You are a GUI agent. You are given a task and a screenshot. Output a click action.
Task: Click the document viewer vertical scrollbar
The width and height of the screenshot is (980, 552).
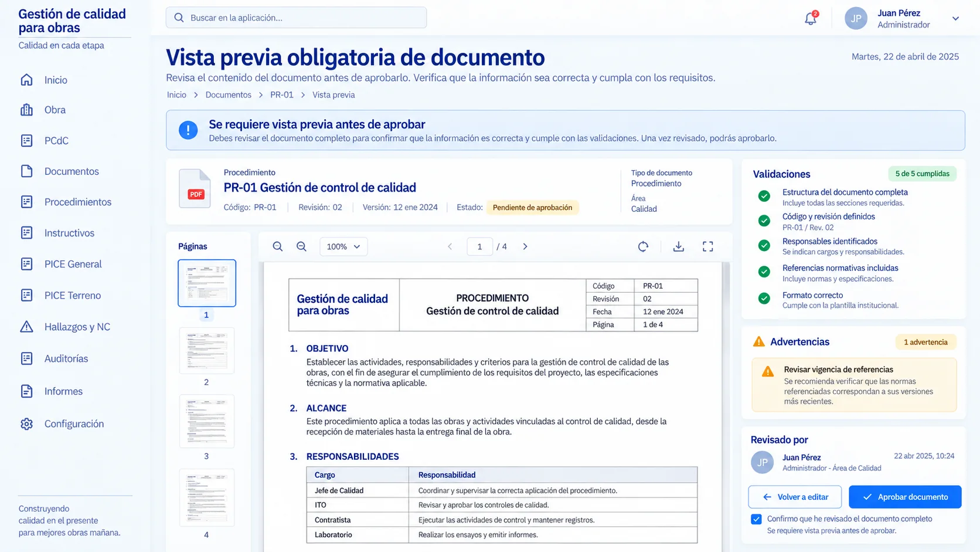tap(726, 407)
